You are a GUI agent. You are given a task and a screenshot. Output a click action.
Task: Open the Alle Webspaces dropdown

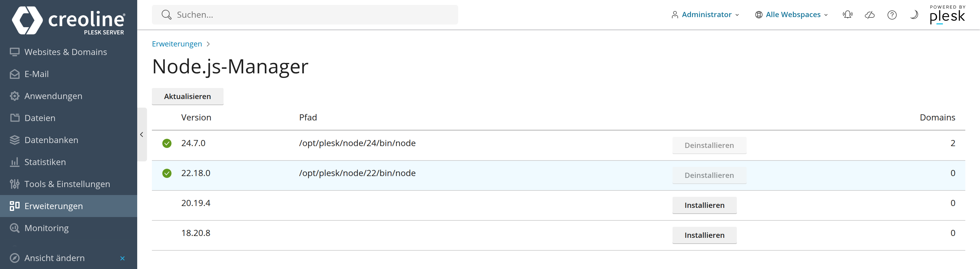point(791,15)
